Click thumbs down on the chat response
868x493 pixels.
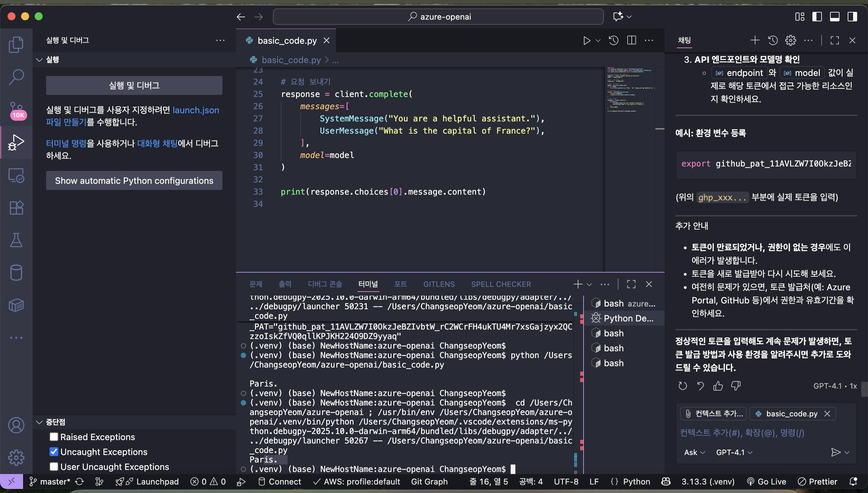pos(736,386)
